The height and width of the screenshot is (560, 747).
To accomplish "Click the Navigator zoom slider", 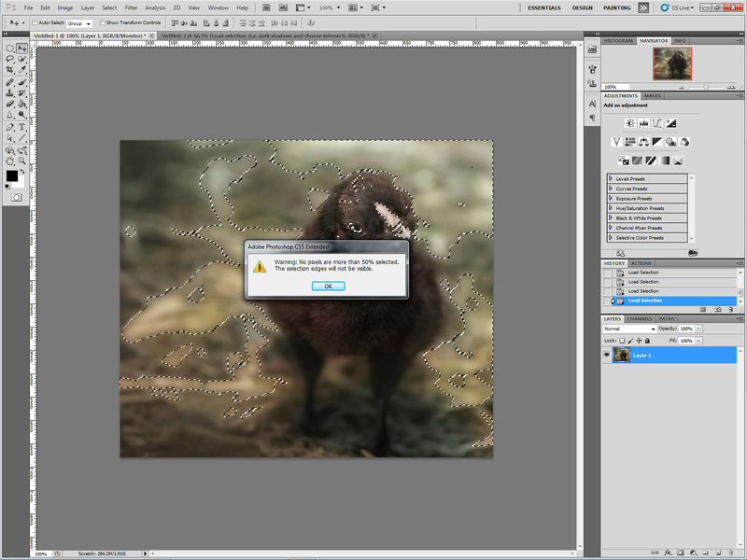I will [706, 87].
